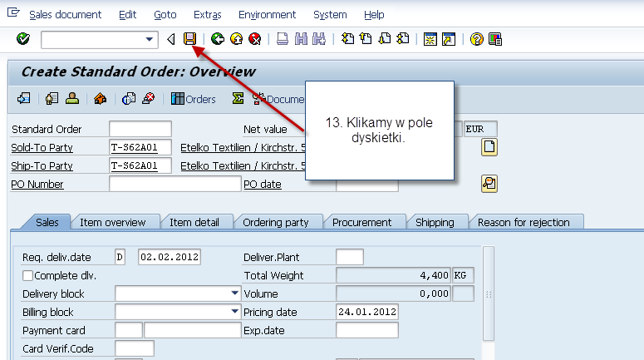The width and height of the screenshot is (644, 360).
Task: Click the PO Number label link
Action: coord(37,184)
